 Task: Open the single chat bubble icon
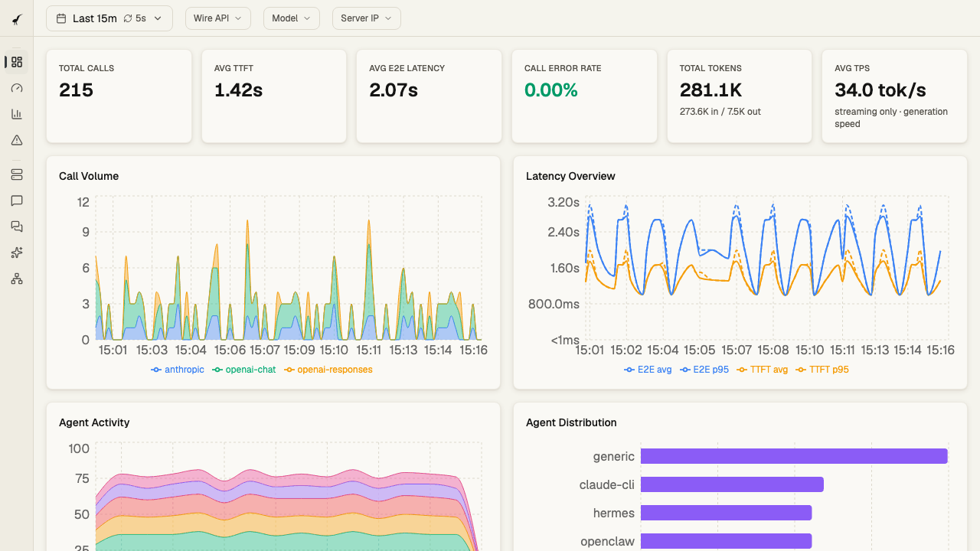pos(17,201)
